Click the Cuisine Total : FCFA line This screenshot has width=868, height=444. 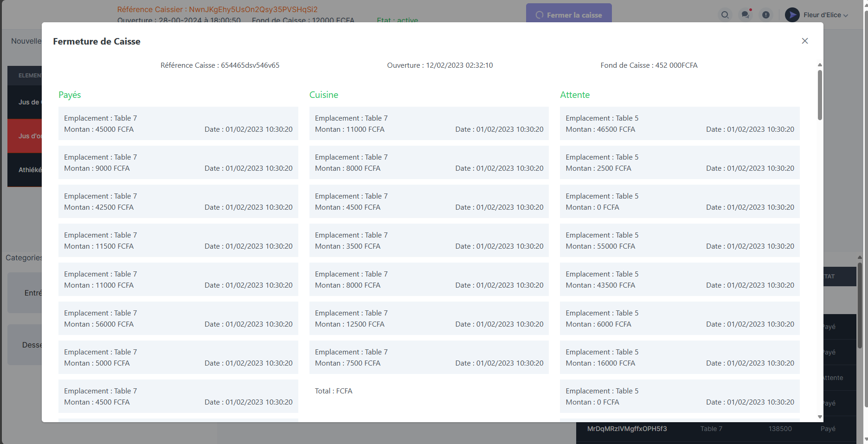coord(334,391)
